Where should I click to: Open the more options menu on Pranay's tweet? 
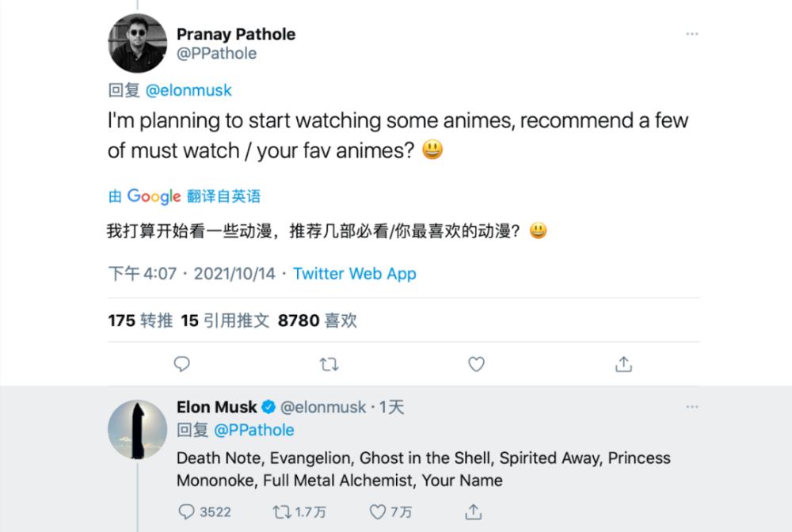(692, 33)
